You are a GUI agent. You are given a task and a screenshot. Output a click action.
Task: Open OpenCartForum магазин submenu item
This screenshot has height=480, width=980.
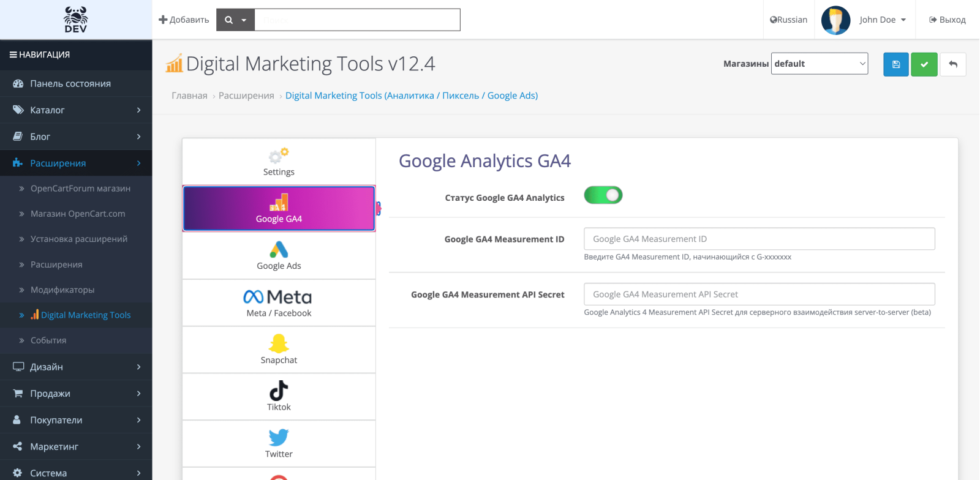pyautogui.click(x=76, y=189)
